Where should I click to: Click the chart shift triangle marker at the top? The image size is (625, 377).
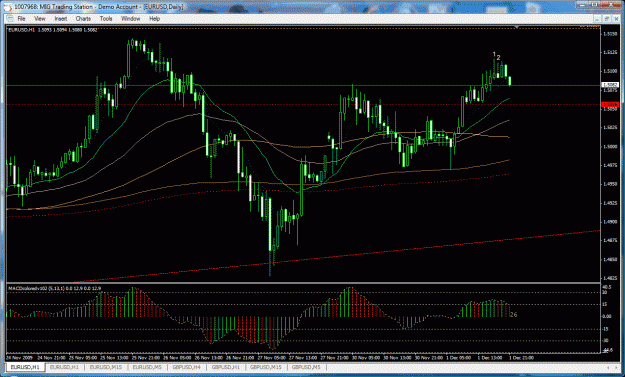tap(517, 27)
